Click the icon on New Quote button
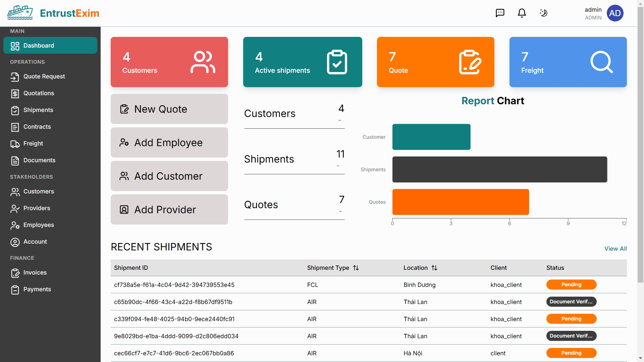 click(x=124, y=109)
